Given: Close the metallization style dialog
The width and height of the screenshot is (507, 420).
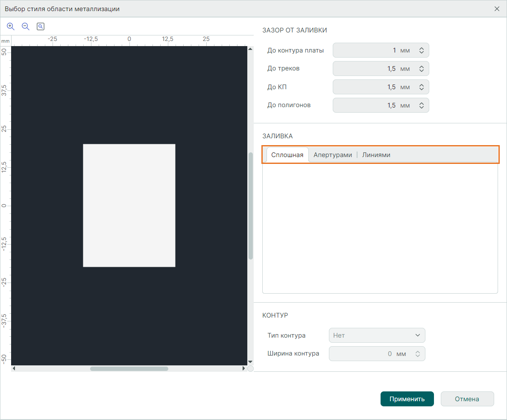Looking at the screenshot, I should coord(497,9).
